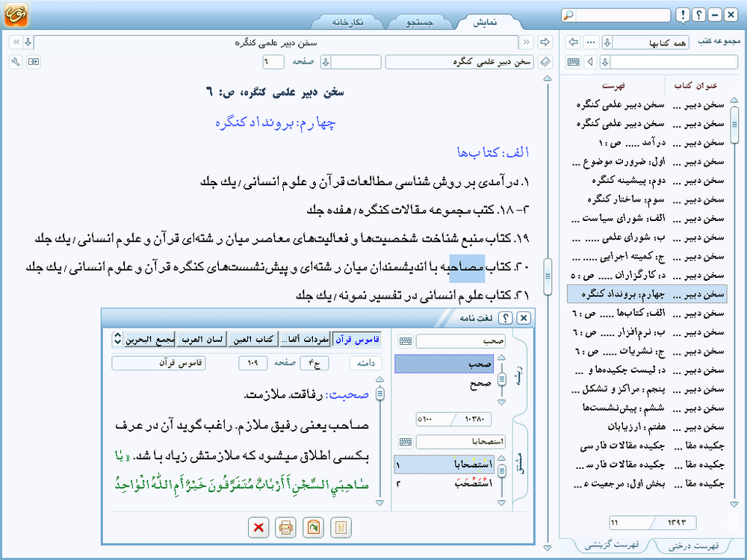Select row بخش اول: مرجعیت
Screen dimensions: 747x560
pyautogui.click(x=647, y=485)
